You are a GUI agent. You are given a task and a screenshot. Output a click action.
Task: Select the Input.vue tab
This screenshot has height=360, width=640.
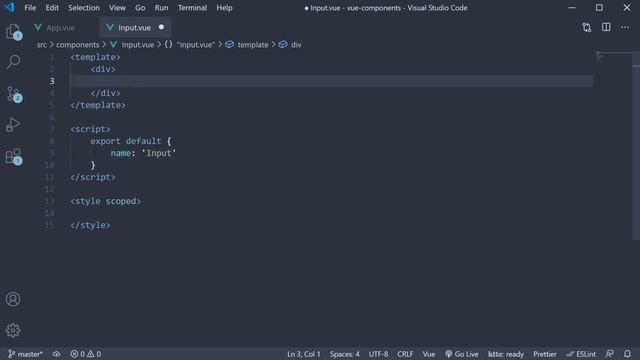pyautogui.click(x=135, y=28)
